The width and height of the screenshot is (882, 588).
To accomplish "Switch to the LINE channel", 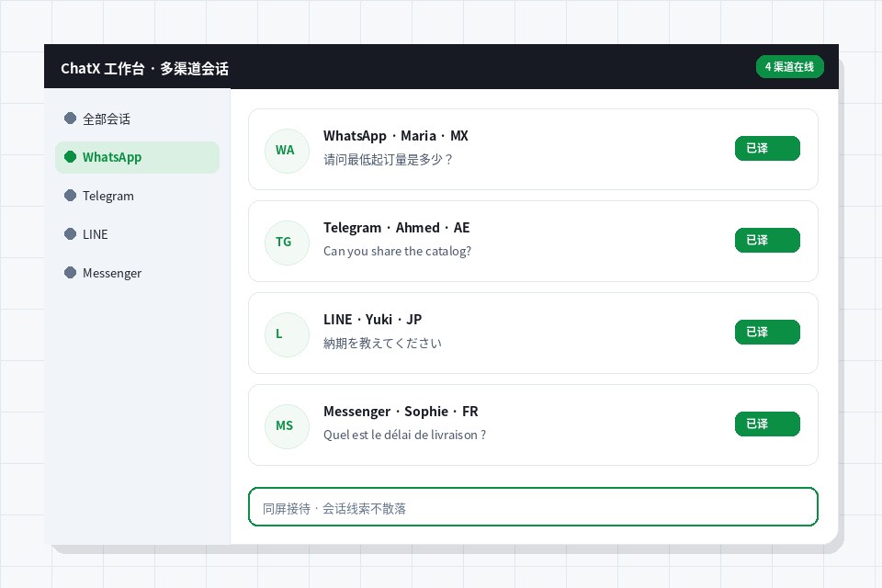I will (137, 234).
